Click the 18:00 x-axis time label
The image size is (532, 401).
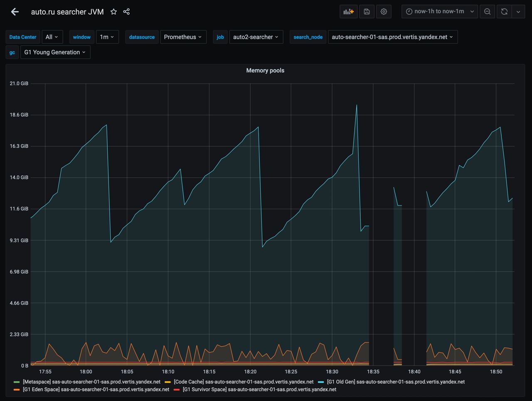click(86, 372)
